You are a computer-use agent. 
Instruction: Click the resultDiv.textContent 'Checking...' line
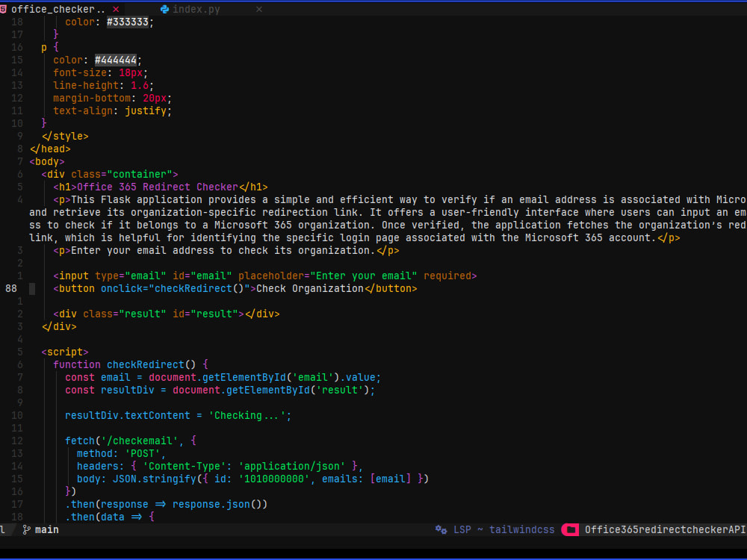179,416
